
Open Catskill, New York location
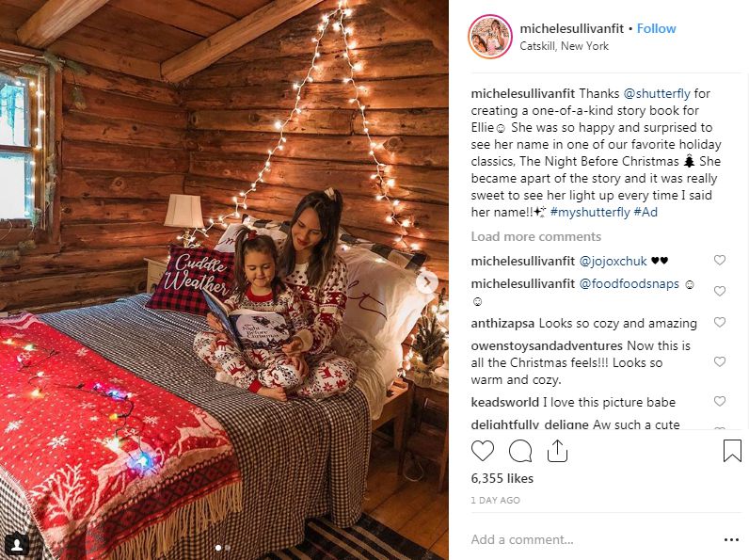click(x=564, y=46)
